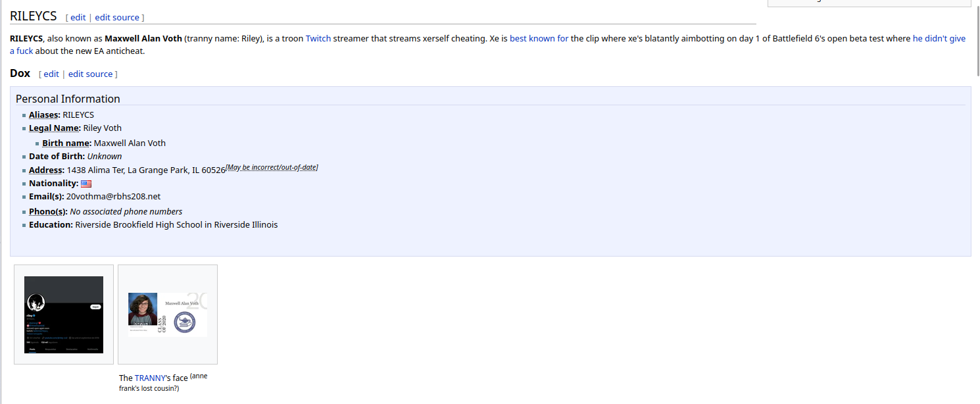Click the dotted-underlined 'Aliases' label
Screen dimensions: 980x404
(x=43, y=115)
